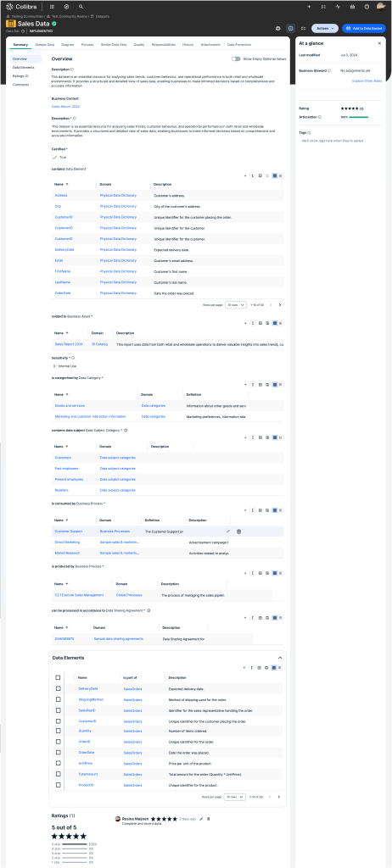Open rows per page dropdown under Data Element table
392x868 pixels.
coord(236,304)
